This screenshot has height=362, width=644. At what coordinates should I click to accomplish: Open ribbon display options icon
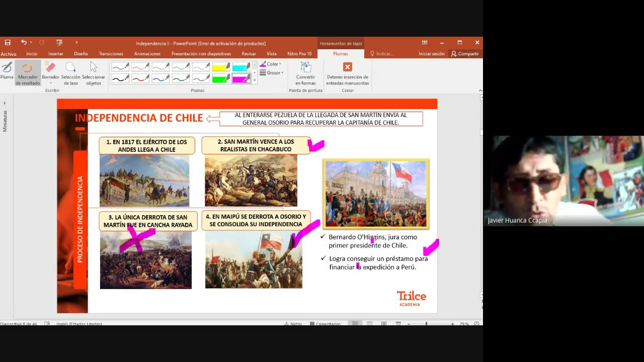[425, 43]
